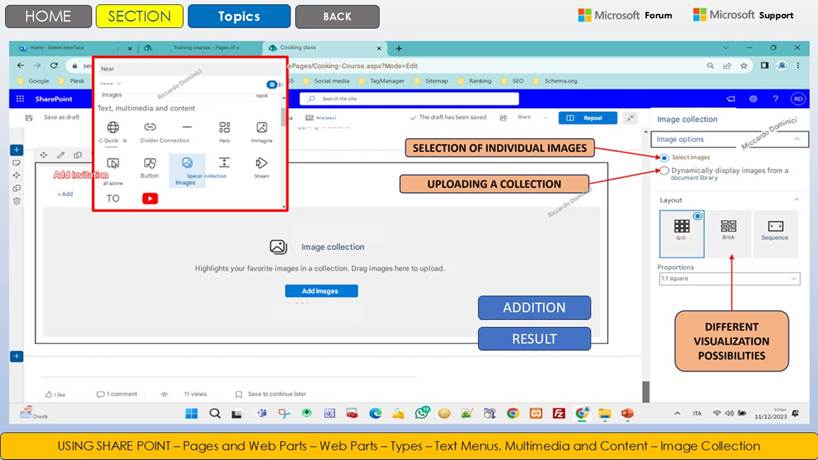The image size is (818, 460).
Task: Show hidden system tray icons
Action: [x=677, y=413]
